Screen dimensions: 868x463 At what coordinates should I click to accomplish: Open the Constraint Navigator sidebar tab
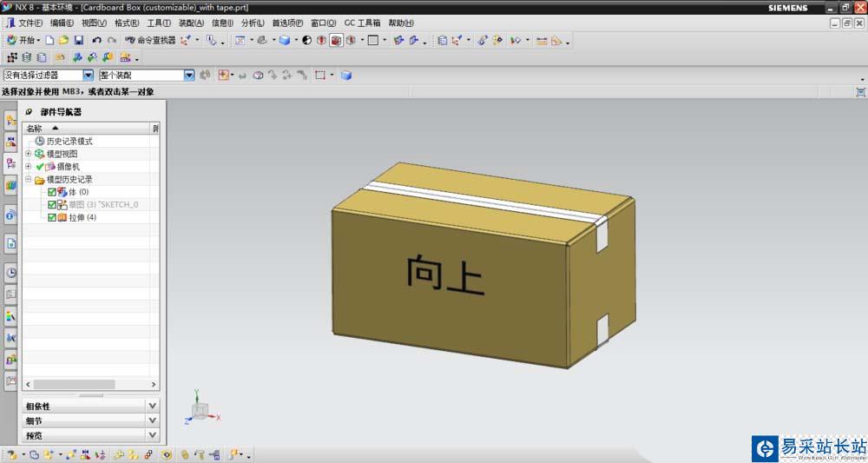[10, 142]
